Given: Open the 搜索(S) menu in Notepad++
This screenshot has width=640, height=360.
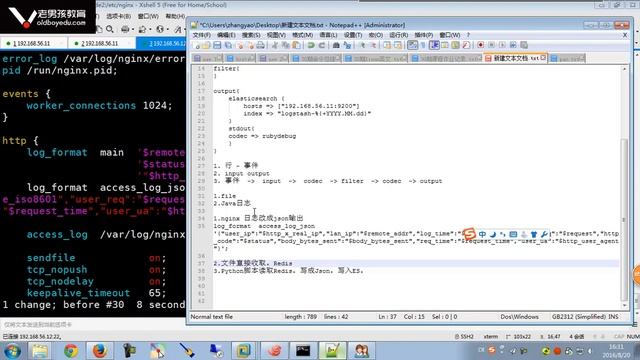Looking at the screenshot, I should coord(251,35).
